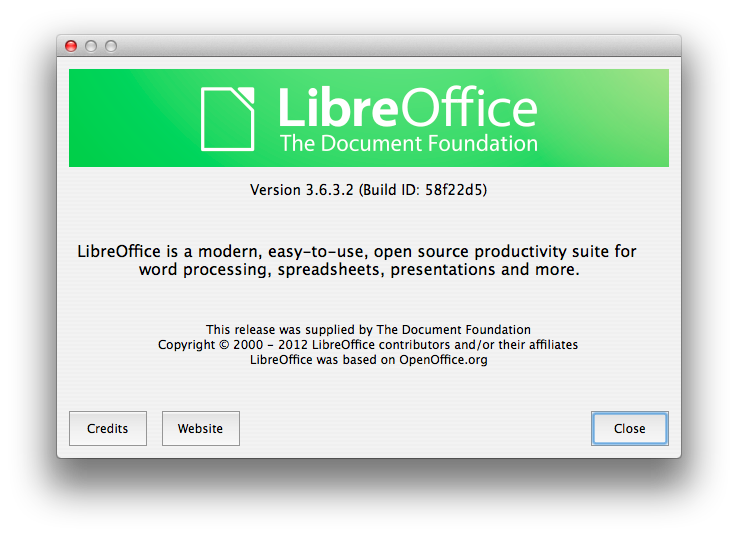
Task: Open the Website button link
Action: [200, 428]
